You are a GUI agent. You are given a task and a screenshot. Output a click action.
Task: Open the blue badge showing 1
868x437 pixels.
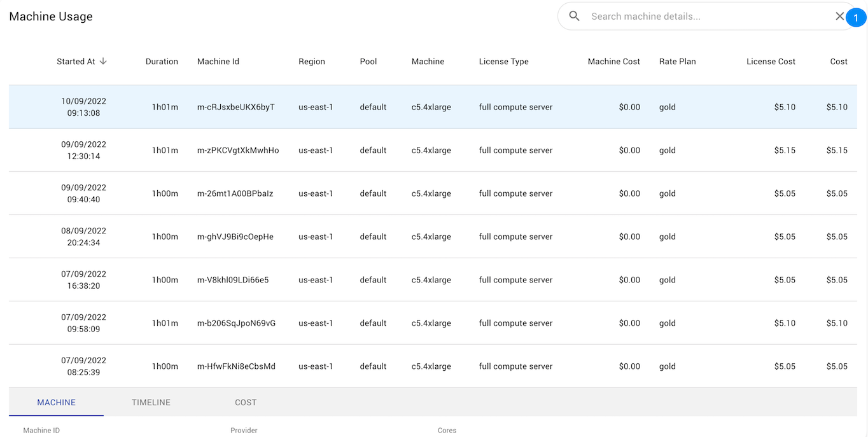click(x=856, y=18)
